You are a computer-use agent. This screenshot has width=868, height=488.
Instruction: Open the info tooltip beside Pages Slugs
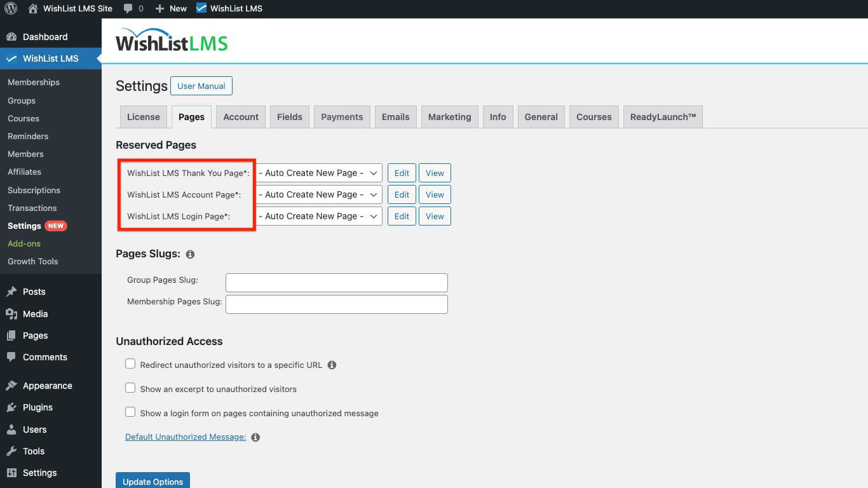point(189,254)
